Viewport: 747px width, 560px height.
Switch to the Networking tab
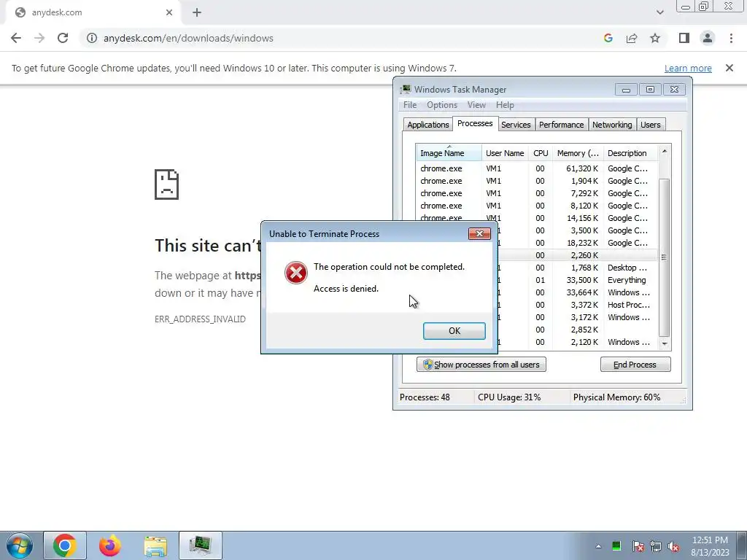pos(612,125)
